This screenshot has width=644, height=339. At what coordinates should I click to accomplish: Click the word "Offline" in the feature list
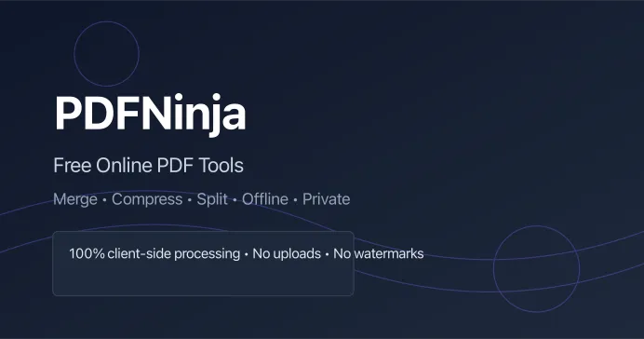(265, 199)
